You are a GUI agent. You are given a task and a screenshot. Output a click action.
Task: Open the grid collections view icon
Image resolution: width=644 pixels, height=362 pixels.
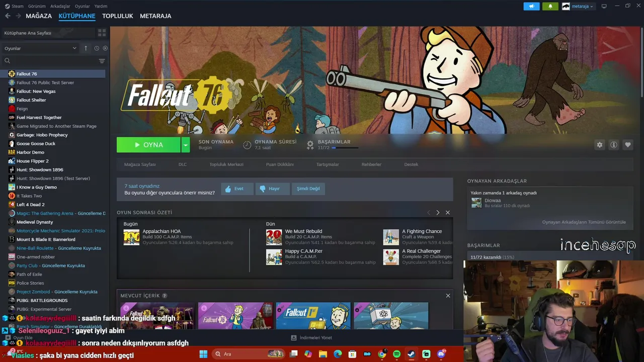tap(102, 33)
